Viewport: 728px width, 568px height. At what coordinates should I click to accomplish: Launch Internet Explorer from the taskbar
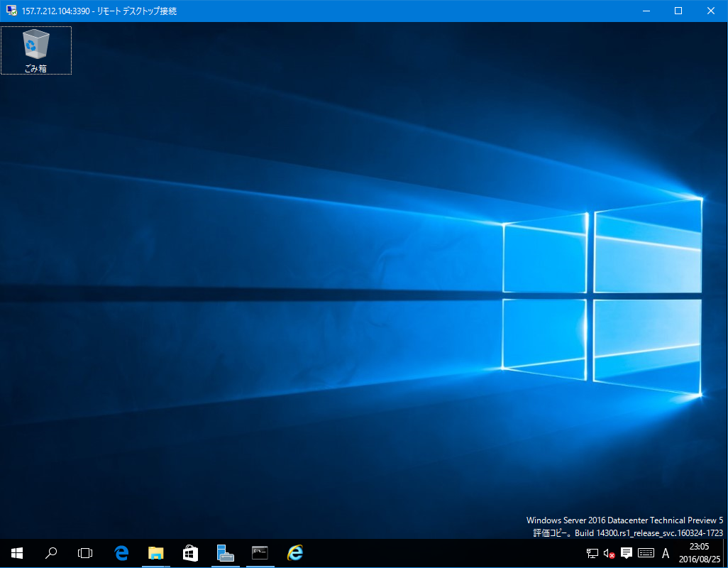(x=295, y=553)
